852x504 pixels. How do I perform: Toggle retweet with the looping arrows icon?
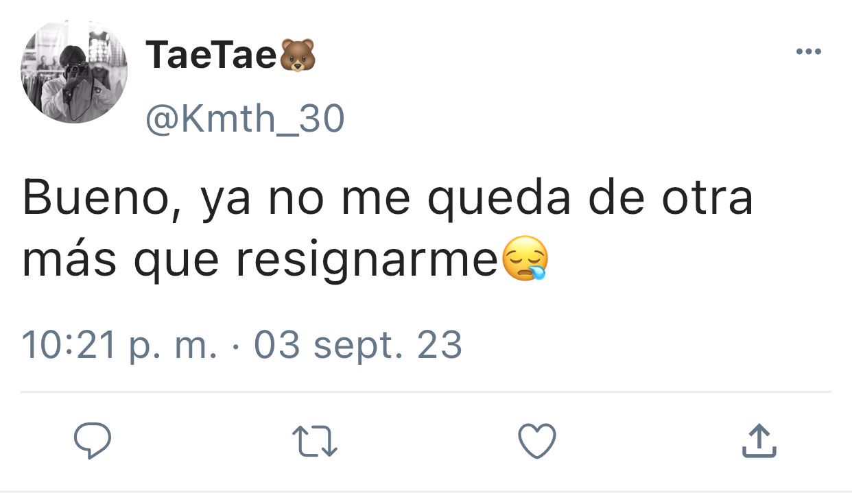coord(315,442)
